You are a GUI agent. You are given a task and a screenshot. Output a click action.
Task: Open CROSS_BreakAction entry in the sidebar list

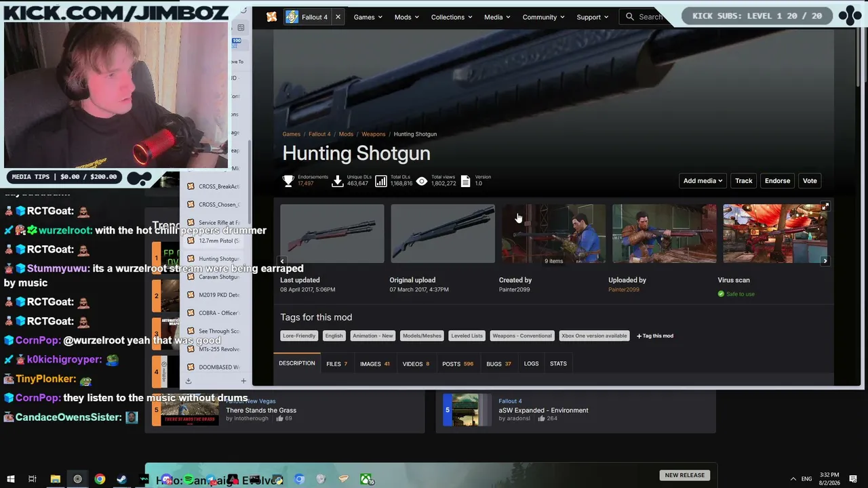[x=214, y=186]
